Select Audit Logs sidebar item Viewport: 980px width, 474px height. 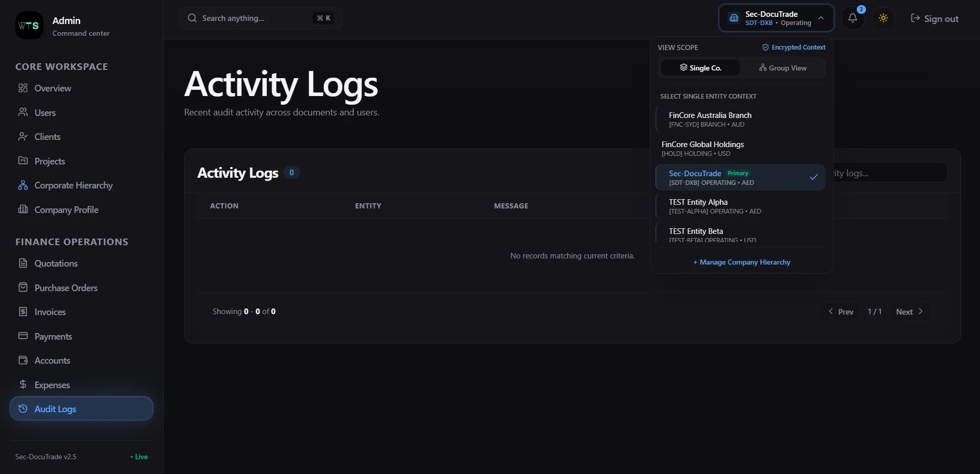[x=81, y=409]
